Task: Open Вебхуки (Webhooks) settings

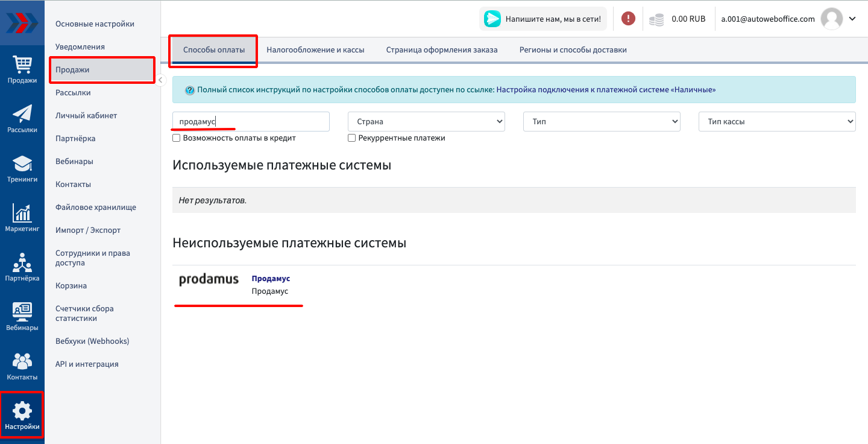Action: point(92,341)
